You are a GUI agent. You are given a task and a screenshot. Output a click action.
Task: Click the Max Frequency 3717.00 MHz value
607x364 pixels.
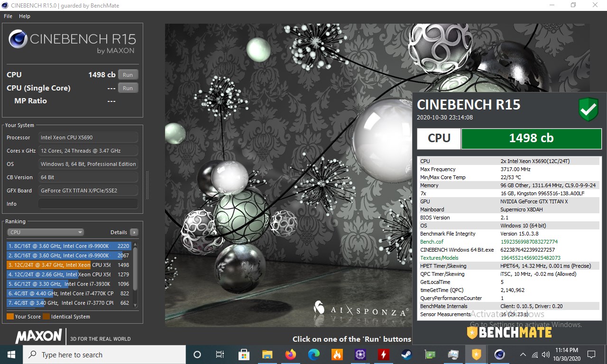coord(515,169)
